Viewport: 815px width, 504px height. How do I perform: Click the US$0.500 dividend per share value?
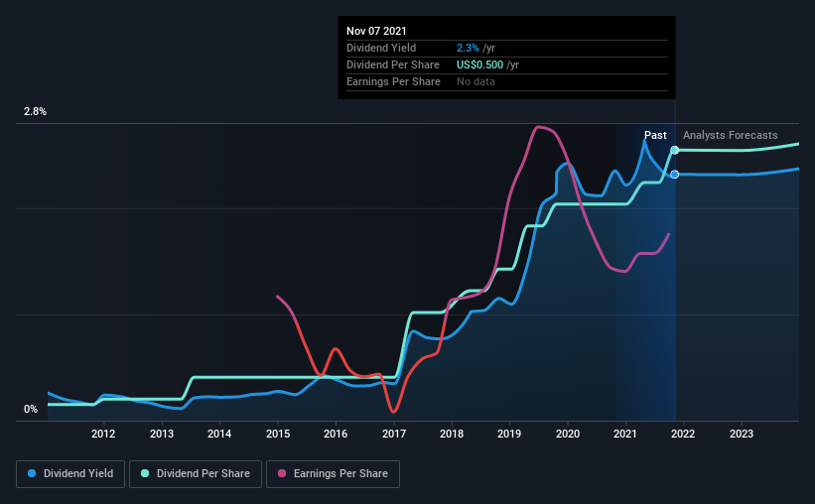tap(479, 64)
